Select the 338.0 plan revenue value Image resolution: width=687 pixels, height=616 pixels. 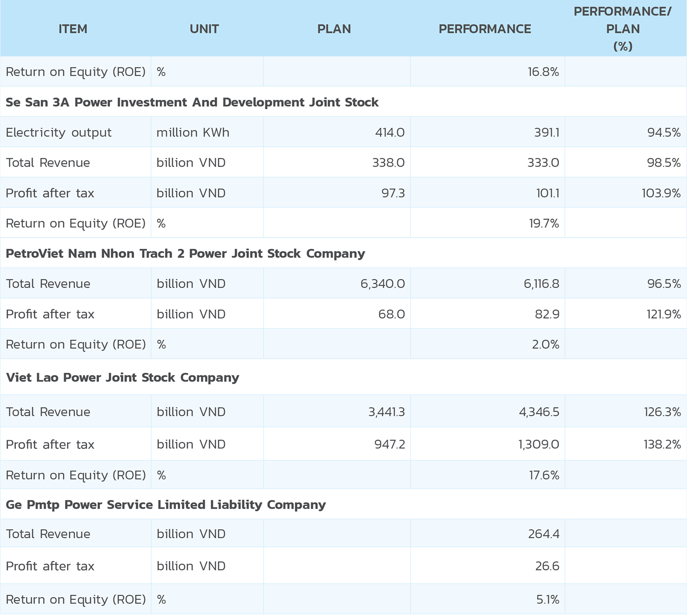(388, 163)
